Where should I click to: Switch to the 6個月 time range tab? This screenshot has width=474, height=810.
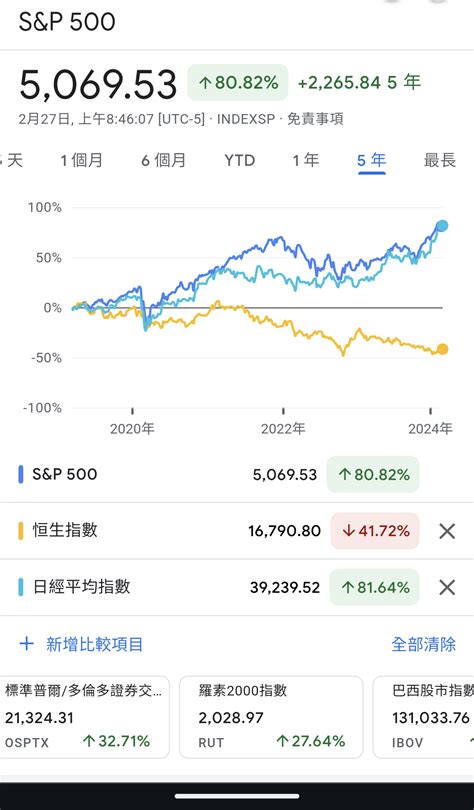tap(163, 161)
